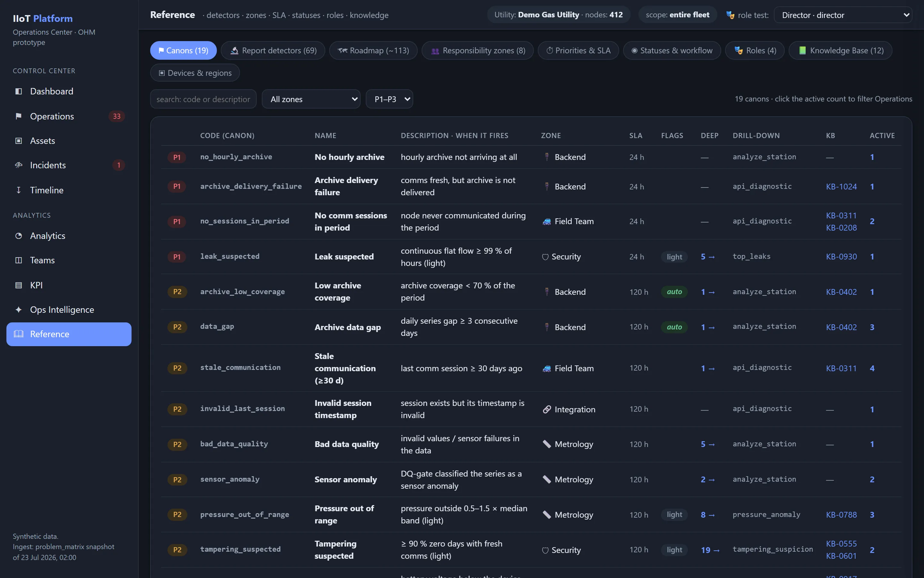Screen dimensions: 924x578
Task: Open KB-0601 link for tampering_suspected
Action: 841,556
